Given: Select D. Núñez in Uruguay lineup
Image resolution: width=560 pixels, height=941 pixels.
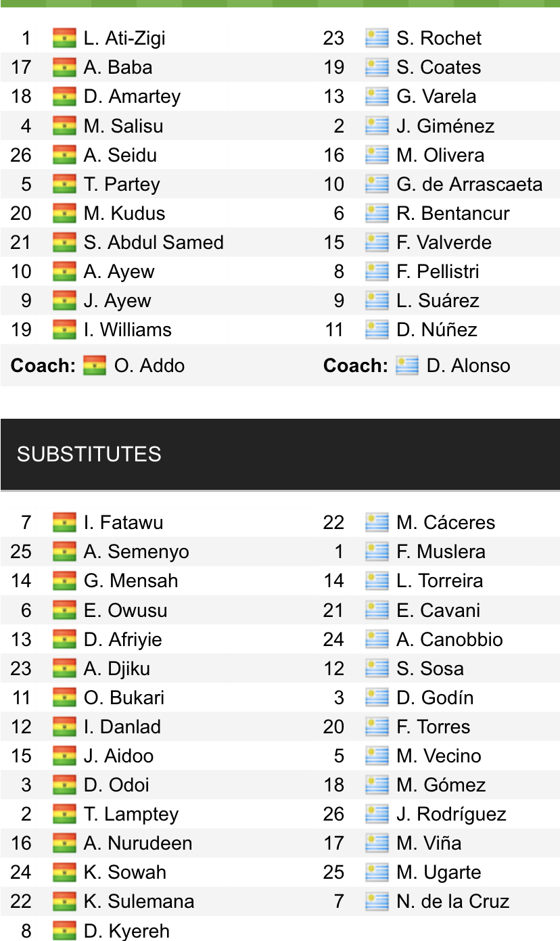Looking at the screenshot, I should (x=437, y=329).
